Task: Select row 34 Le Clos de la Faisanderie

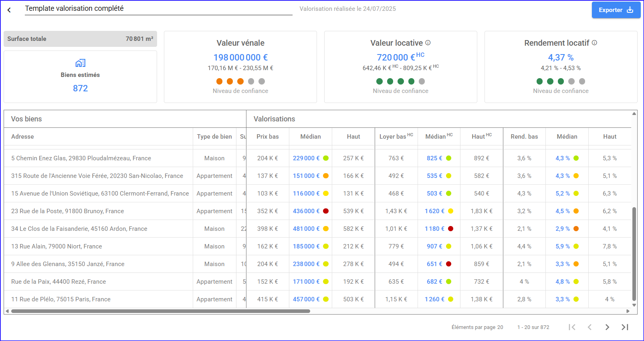Action: tap(317, 229)
